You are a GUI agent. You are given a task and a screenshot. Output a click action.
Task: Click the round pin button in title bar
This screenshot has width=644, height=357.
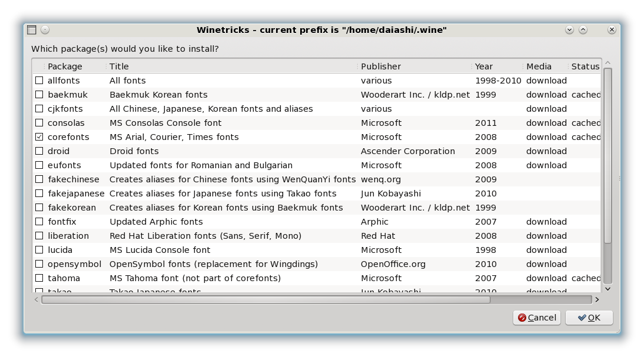click(x=45, y=29)
